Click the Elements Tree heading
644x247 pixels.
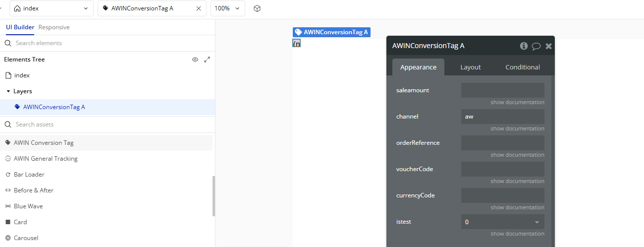click(24, 60)
